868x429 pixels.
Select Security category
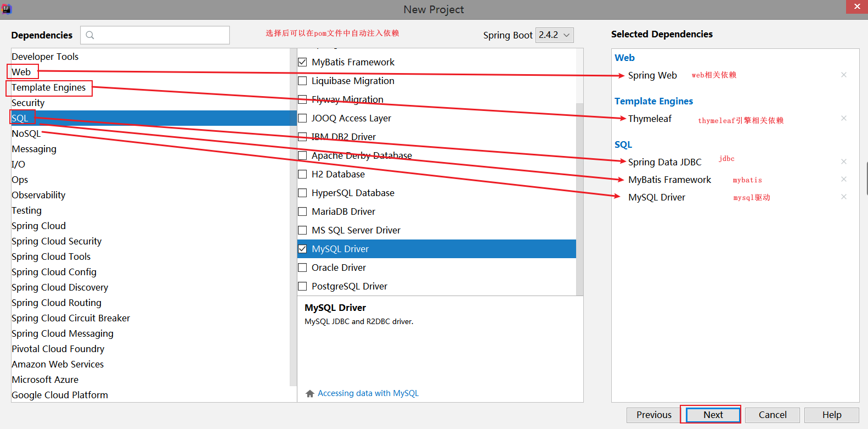coord(28,103)
